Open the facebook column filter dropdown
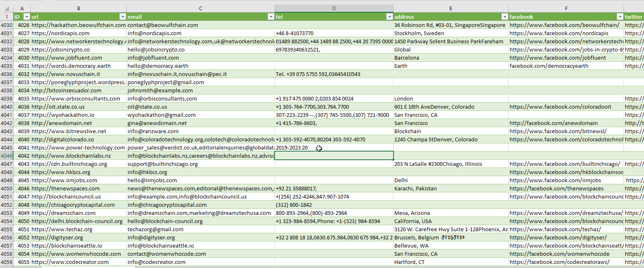This screenshot has height=268, width=644. (x=620, y=17)
